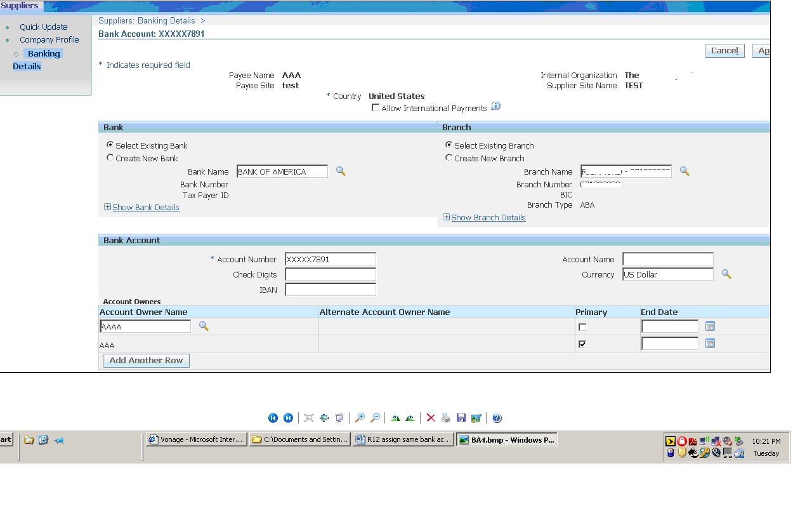Expand Show Bank Details

[145, 207]
